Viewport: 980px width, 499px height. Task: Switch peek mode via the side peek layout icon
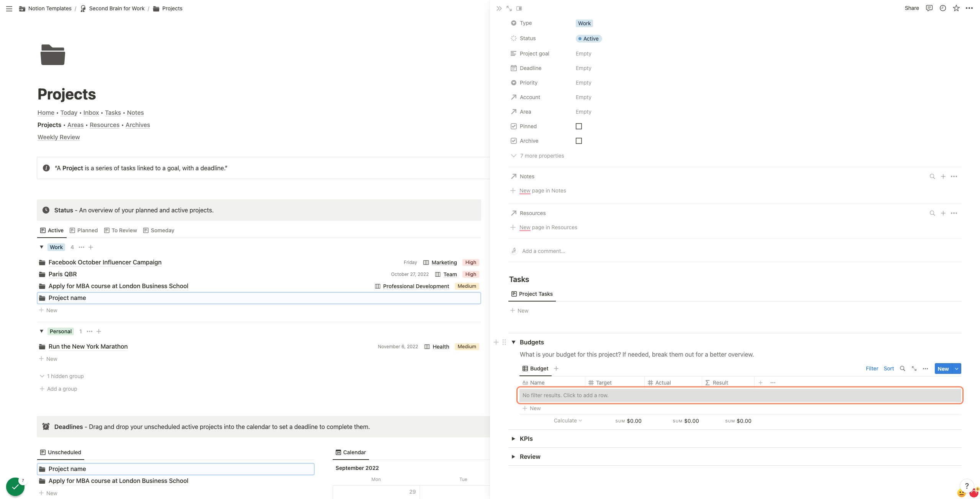click(519, 8)
